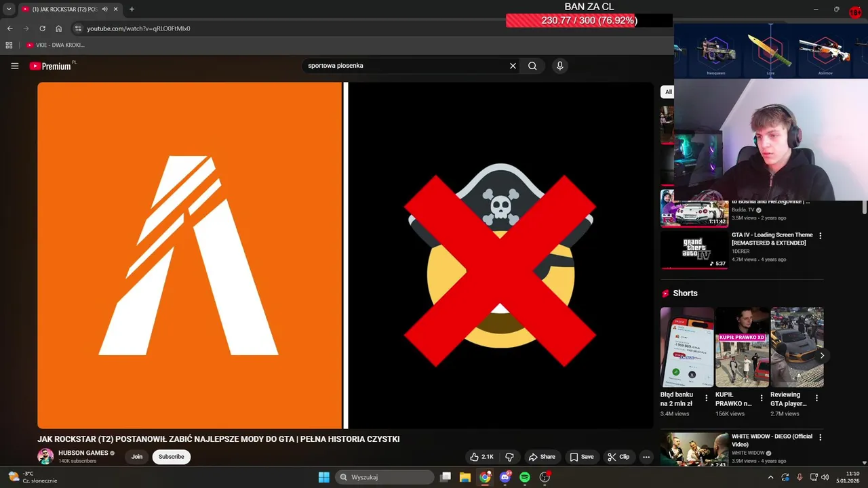Open options for KUPIŁ PRAWKO short
Screen dimensions: 868x488
click(x=761, y=398)
